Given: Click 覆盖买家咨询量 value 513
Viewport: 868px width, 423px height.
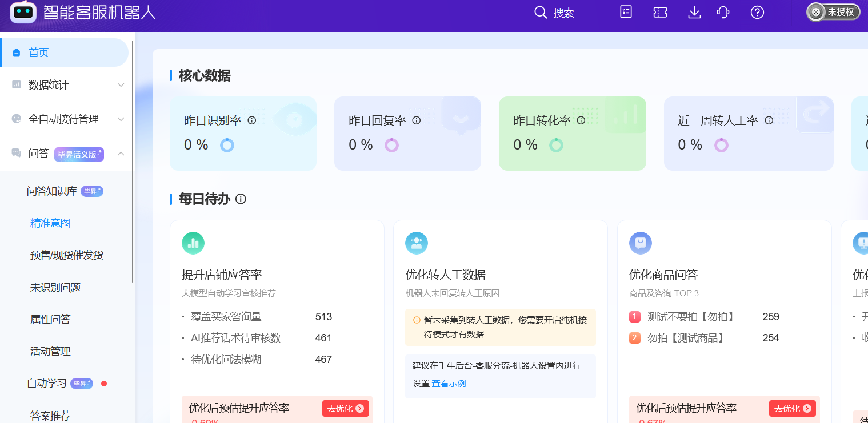Looking at the screenshot, I should click(x=323, y=317).
